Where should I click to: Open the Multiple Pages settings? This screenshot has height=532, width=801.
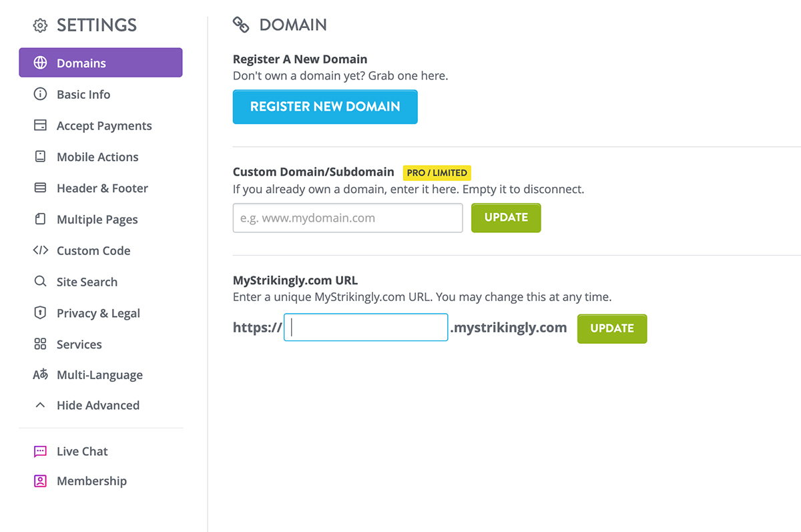coord(97,219)
